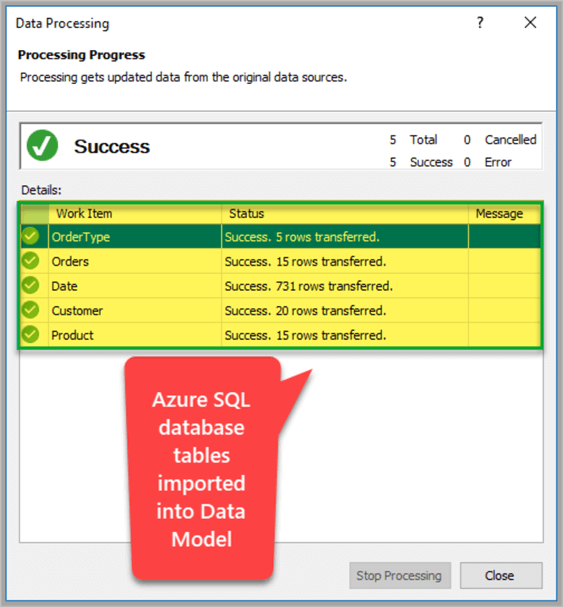
Task: Click the Message column header
Action: [x=504, y=214]
